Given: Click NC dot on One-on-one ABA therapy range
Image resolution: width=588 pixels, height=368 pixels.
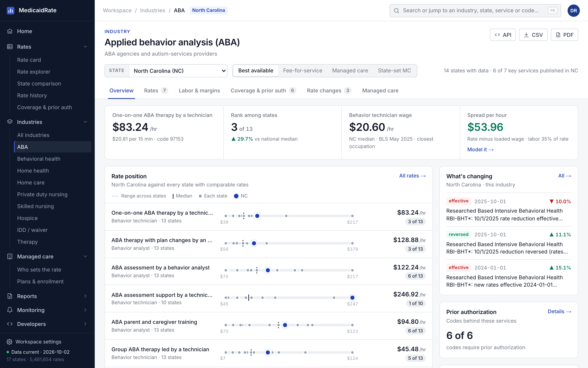Looking at the screenshot, I should [x=257, y=216].
